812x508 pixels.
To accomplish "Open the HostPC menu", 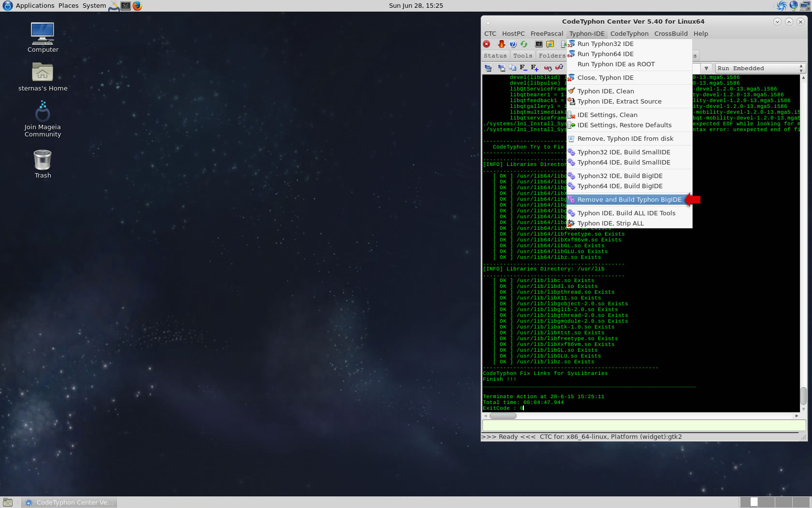I will point(513,34).
